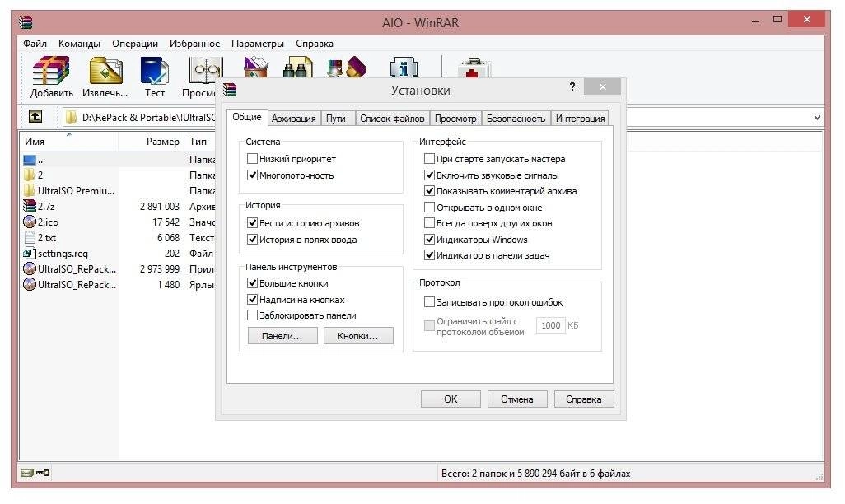
Task: Click the key password icon in status bar
Action: 43,473
